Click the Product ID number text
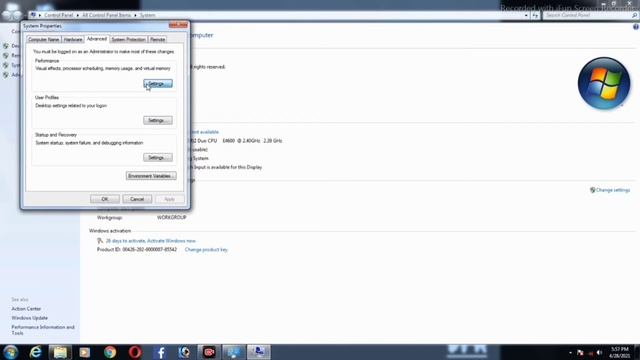Viewport: 640px width, 360px height. [x=149, y=249]
